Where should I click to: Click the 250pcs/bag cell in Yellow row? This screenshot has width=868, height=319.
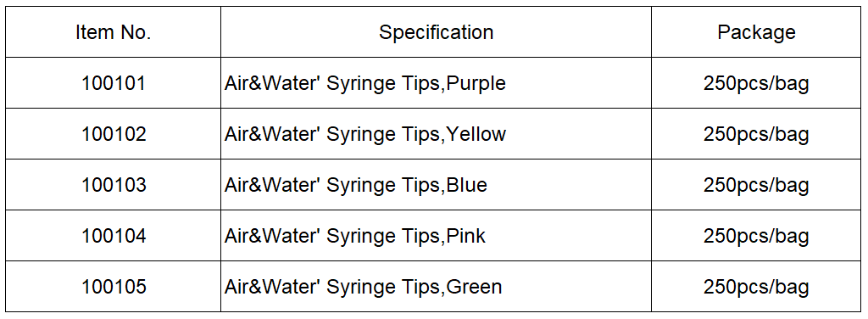[x=756, y=134]
